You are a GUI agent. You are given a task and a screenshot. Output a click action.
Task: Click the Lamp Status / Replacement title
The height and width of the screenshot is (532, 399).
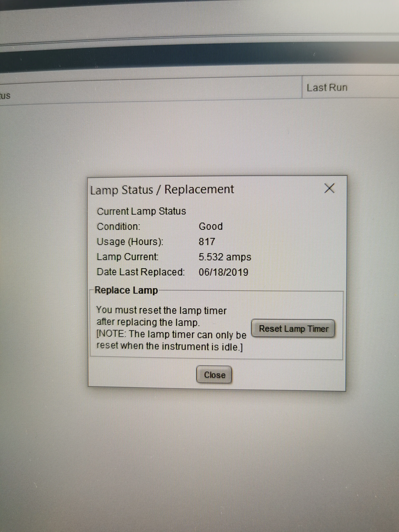pyautogui.click(x=162, y=190)
